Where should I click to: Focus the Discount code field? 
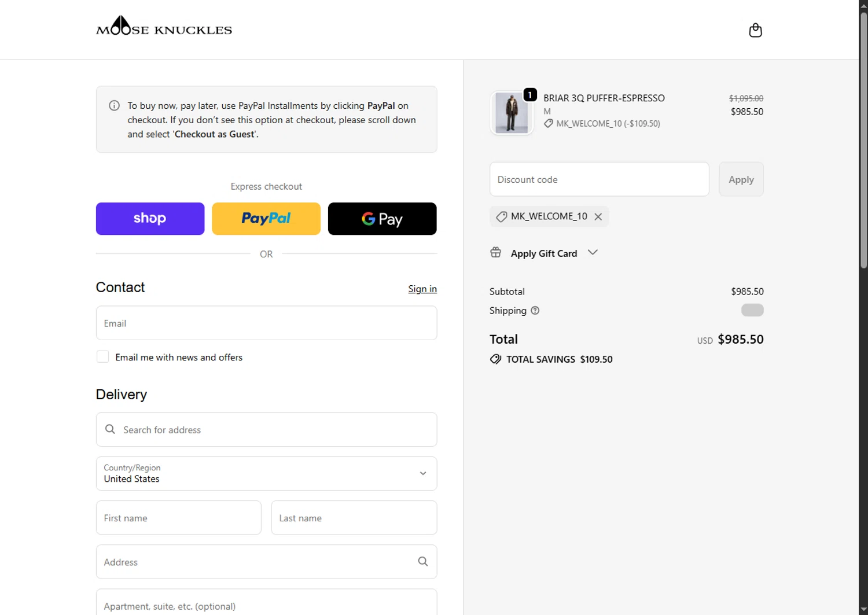click(x=599, y=179)
